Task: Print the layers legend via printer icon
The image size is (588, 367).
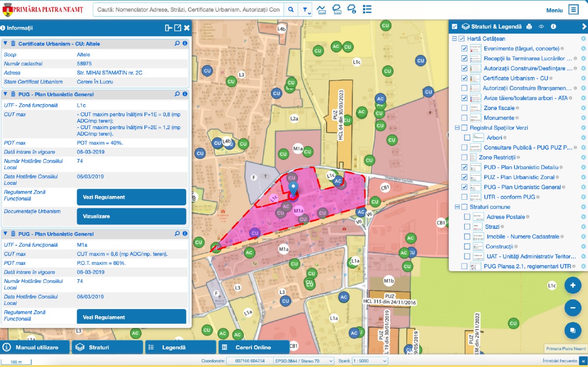Action: pos(529,27)
